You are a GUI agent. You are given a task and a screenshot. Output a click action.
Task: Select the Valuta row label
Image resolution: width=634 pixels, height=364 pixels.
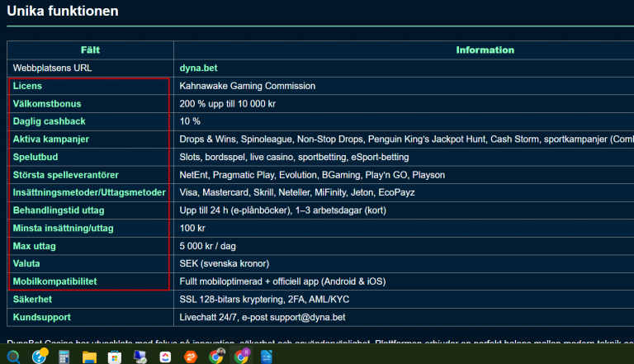(26, 263)
